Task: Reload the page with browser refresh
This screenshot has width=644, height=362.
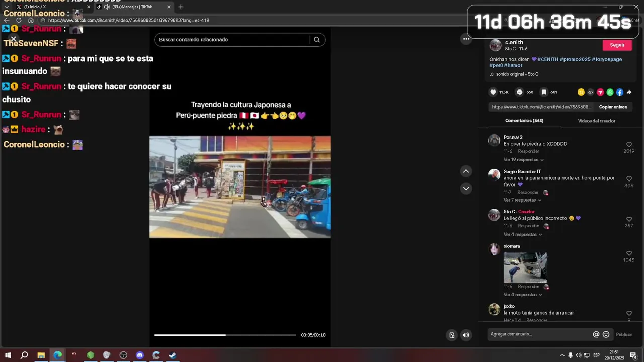Action: pyautogui.click(x=19, y=20)
